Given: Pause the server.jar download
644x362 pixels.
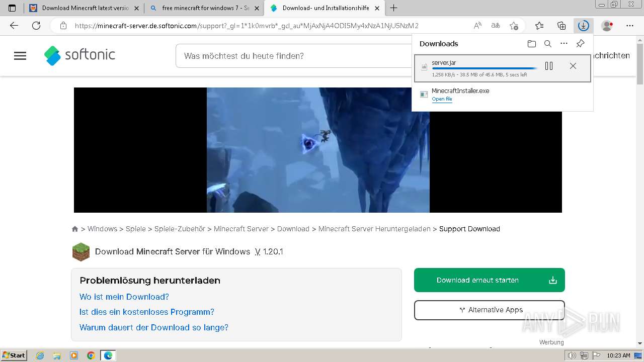Looking at the screenshot, I should [x=549, y=66].
